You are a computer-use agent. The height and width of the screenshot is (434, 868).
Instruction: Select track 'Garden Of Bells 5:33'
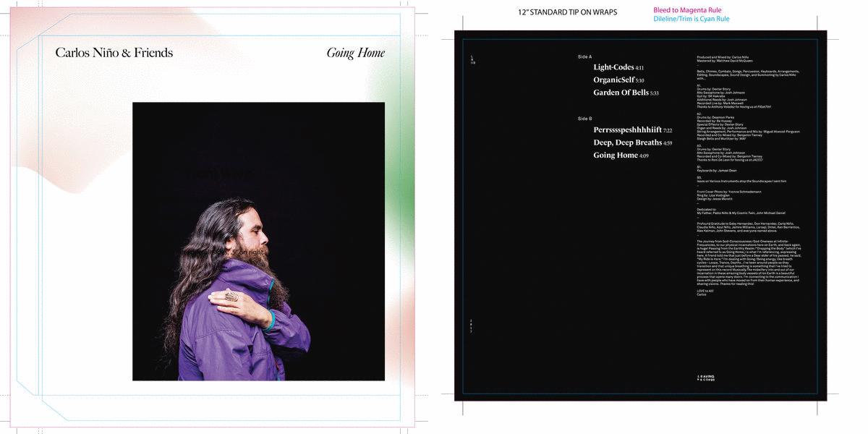(626, 93)
